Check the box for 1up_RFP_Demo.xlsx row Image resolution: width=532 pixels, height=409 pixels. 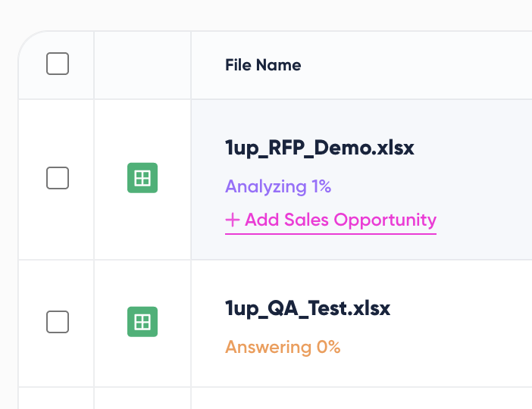pyautogui.click(x=58, y=178)
